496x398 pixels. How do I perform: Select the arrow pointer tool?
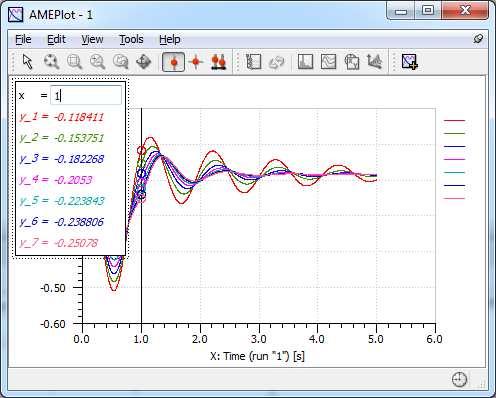(x=28, y=62)
